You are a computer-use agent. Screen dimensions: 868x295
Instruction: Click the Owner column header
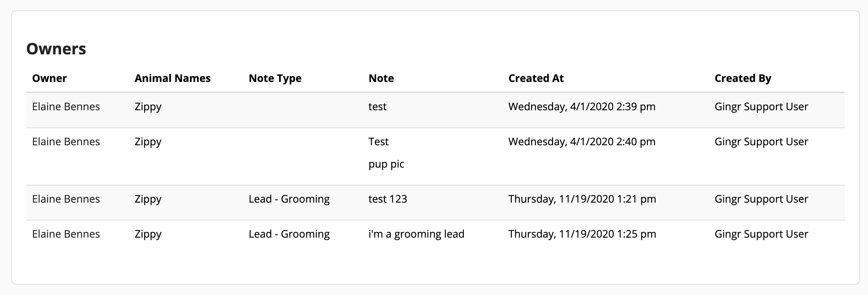click(50, 78)
